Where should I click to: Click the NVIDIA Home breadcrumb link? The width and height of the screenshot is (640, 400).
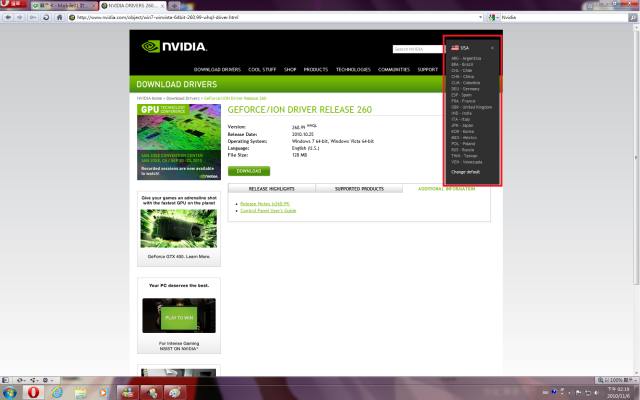click(149, 98)
